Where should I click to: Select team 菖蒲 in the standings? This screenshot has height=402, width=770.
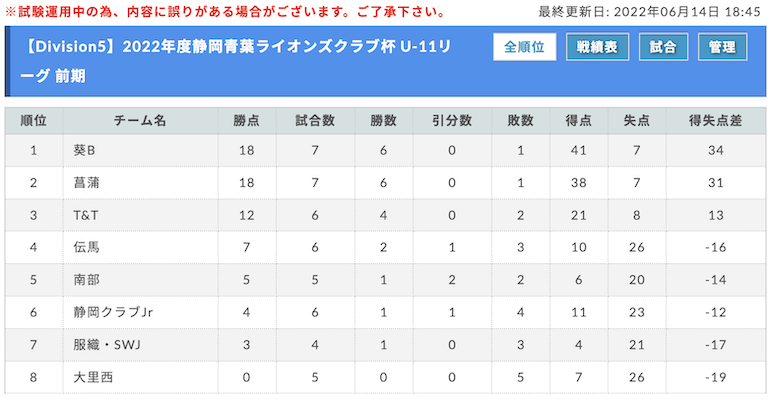coord(86,183)
